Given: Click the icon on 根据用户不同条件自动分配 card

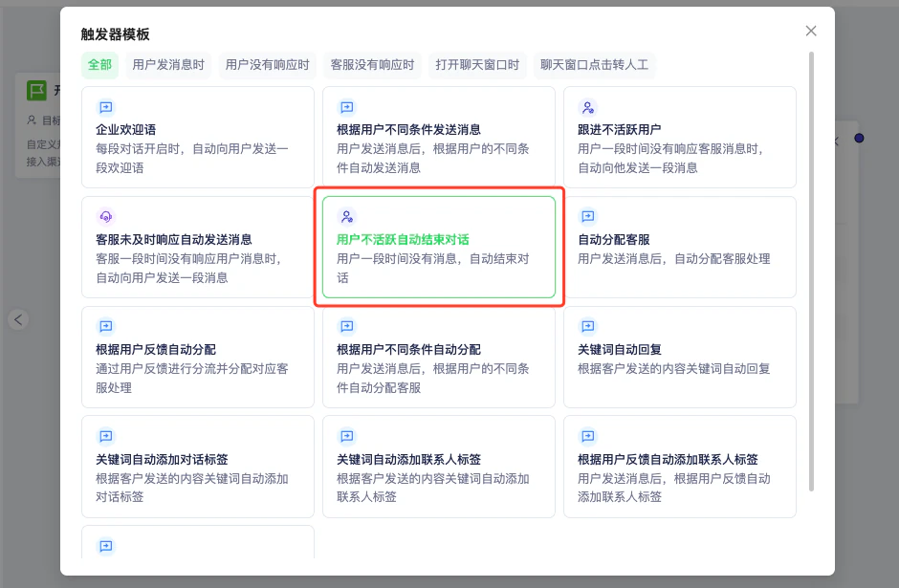Looking at the screenshot, I should pyautogui.click(x=347, y=327).
